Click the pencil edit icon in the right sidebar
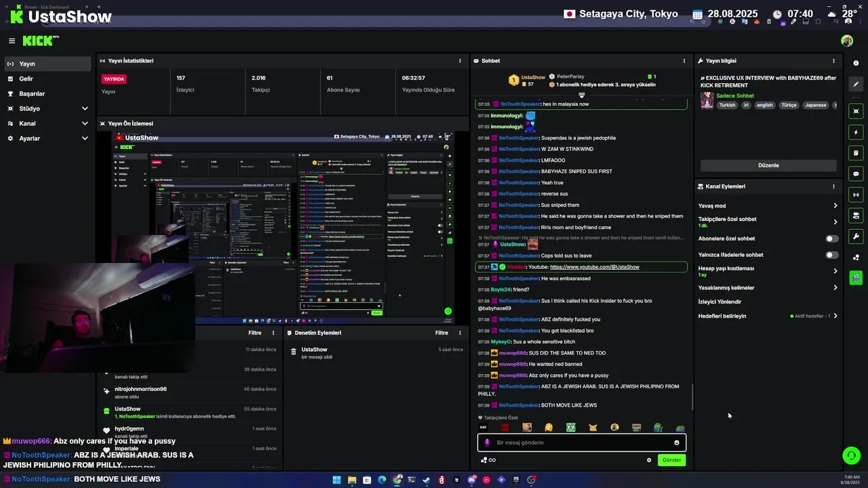The height and width of the screenshot is (488, 868). pos(856,85)
